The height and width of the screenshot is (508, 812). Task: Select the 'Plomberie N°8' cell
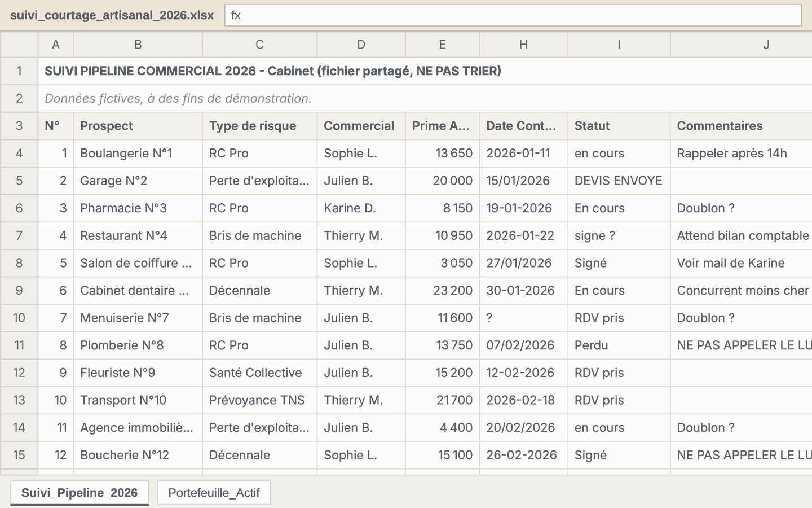coord(138,345)
